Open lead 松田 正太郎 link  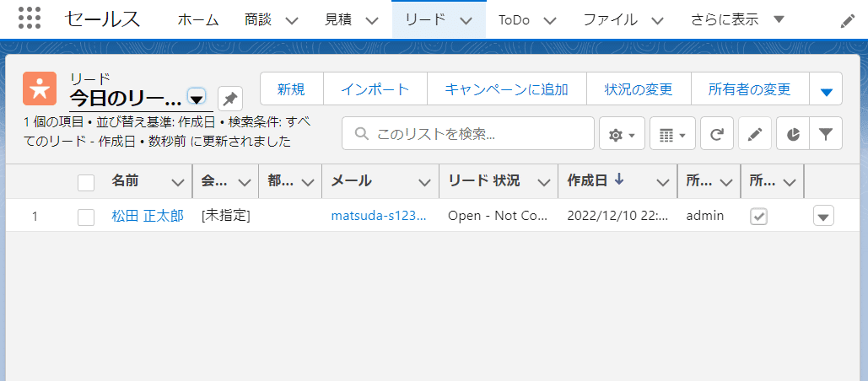click(x=148, y=216)
